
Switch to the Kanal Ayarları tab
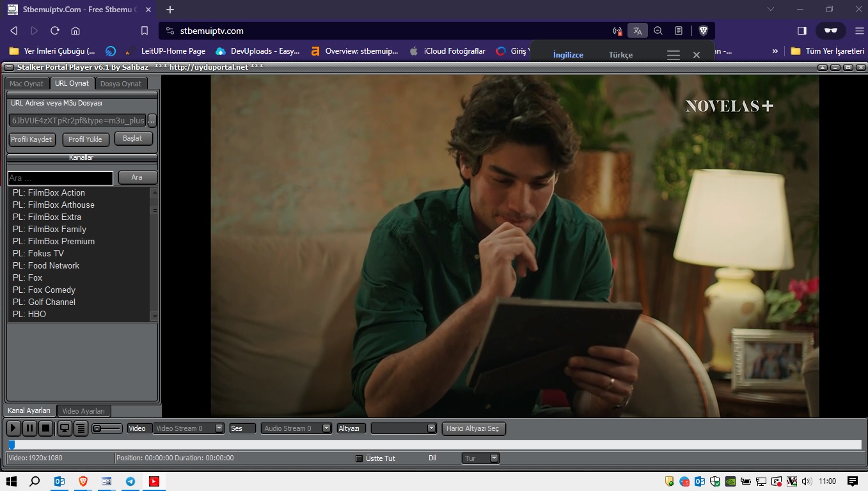coord(29,410)
